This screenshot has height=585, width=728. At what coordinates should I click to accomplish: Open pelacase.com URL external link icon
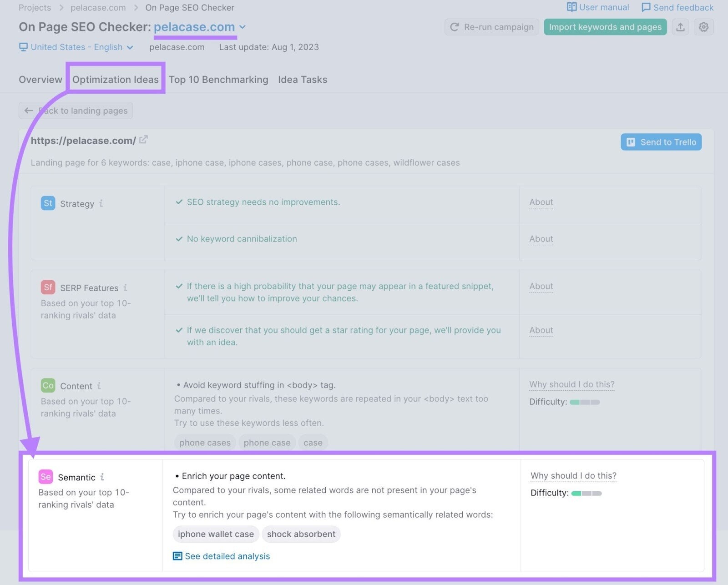pyautogui.click(x=143, y=140)
